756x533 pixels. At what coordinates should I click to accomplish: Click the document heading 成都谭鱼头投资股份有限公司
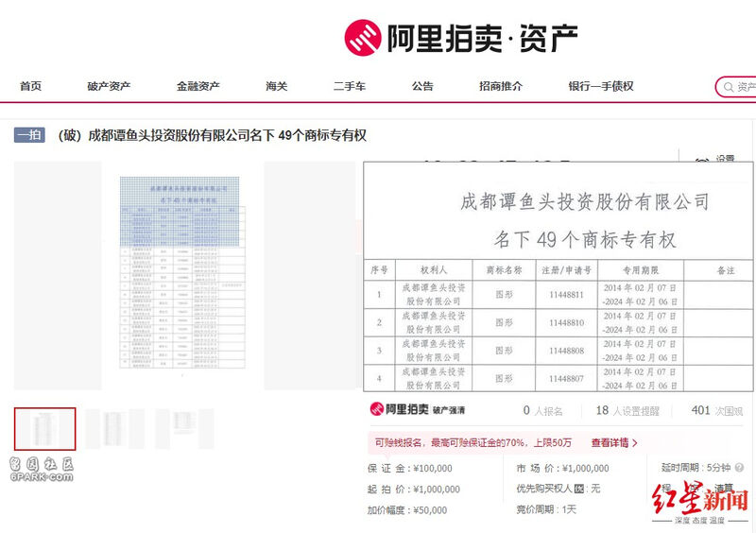(584, 201)
